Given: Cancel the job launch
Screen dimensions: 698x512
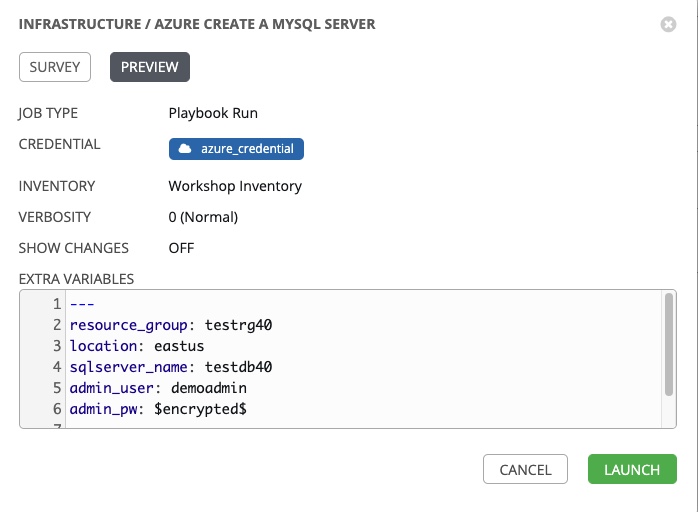Looking at the screenshot, I should (525, 469).
